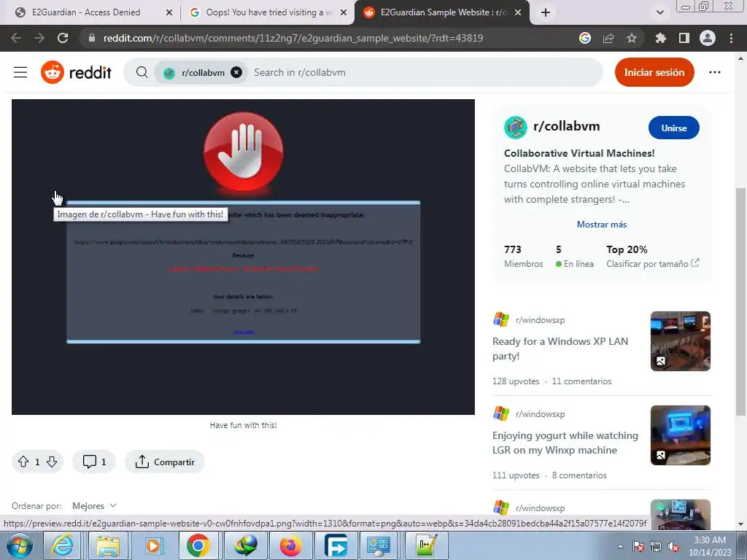Share the post with Compartir
Screen dimensions: 747x560
click(x=165, y=462)
